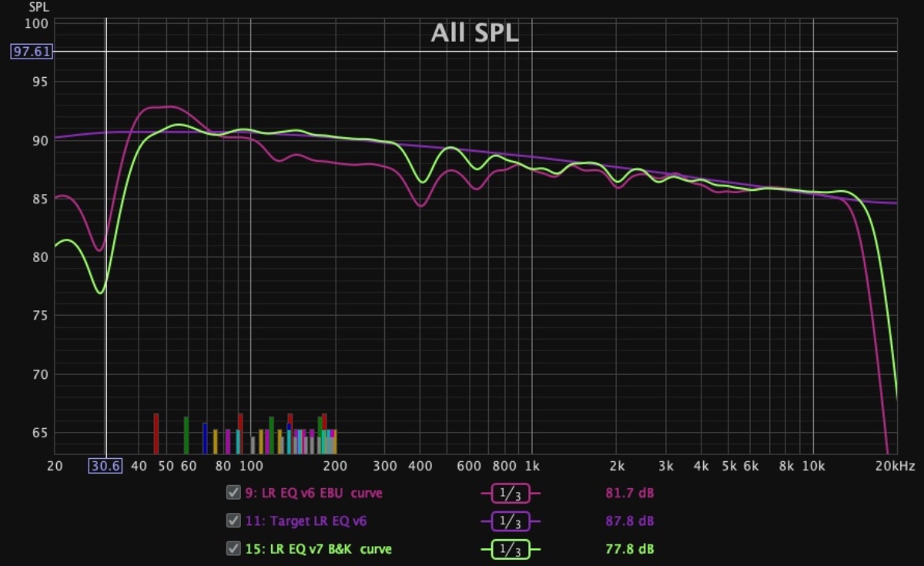Click the 30.6 frequency cursor label
This screenshot has height=566, width=924.
[105, 466]
